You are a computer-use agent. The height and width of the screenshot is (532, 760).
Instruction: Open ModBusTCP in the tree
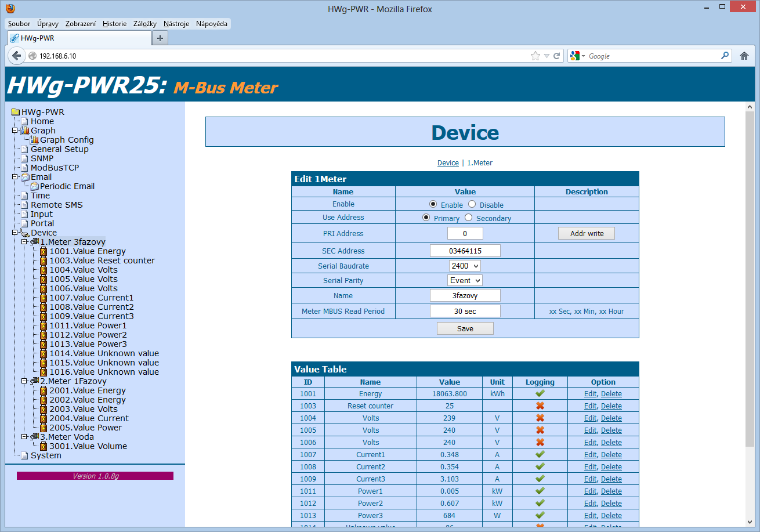click(x=55, y=168)
